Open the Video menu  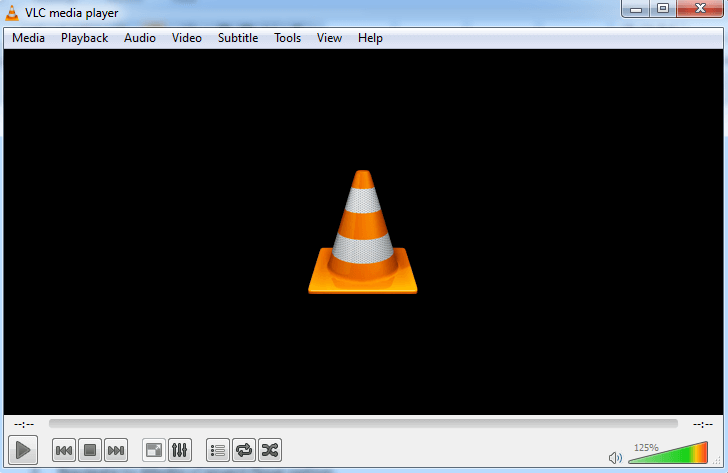(187, 38)
